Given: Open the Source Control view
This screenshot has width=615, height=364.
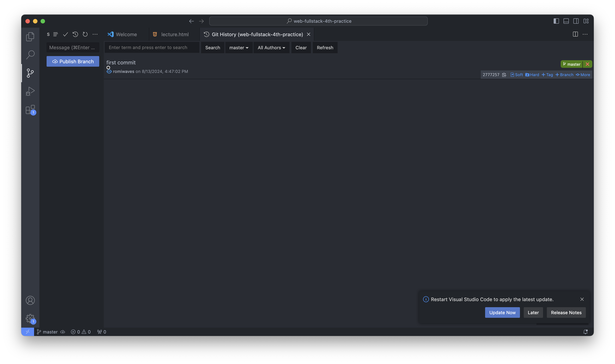Looking at the screenshot, I should (x=30, y=73).
